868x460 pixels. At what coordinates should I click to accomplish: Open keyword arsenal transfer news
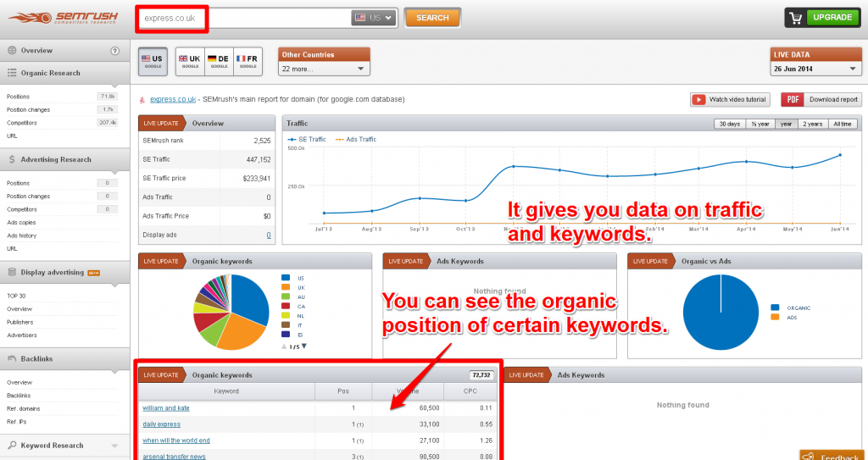click(175, 457)
